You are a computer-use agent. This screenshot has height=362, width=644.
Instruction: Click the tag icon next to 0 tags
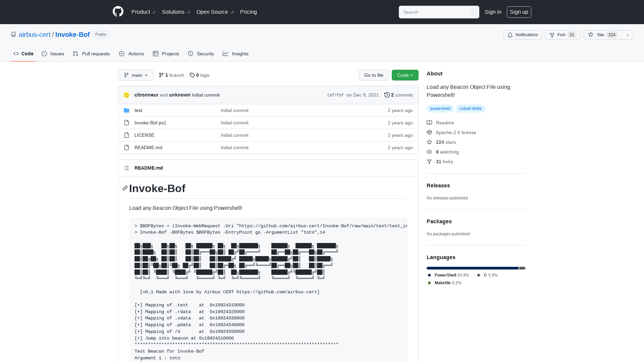pos(192,75)
